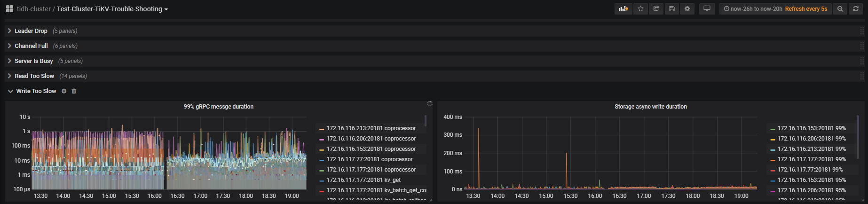Refresh the dashboard now
Screen dimensions: 868x204
pyautogui.click(x=856, y=9)
